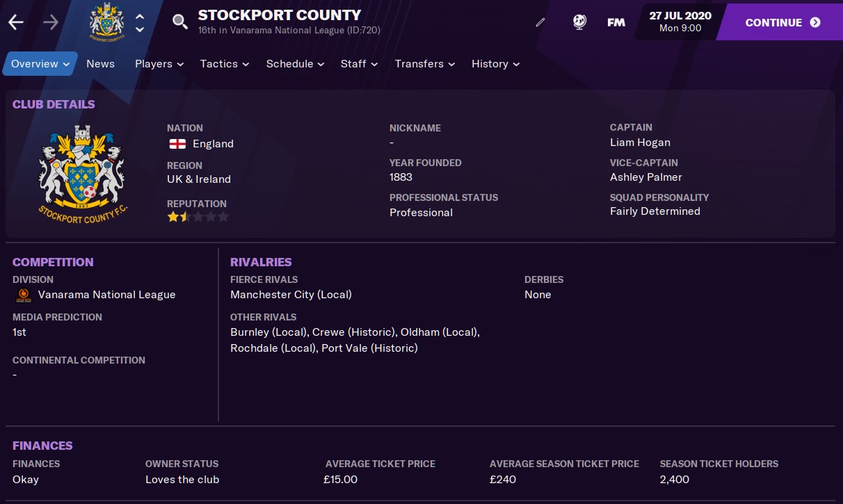843x504 pixels.
Task: Expand the Players menu
Action: tap(159, 63)
